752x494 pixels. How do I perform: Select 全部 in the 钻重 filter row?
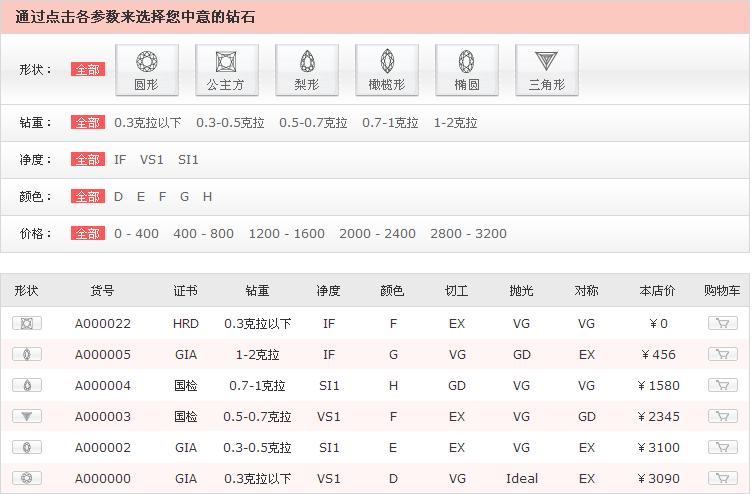[x=87, y=123]
